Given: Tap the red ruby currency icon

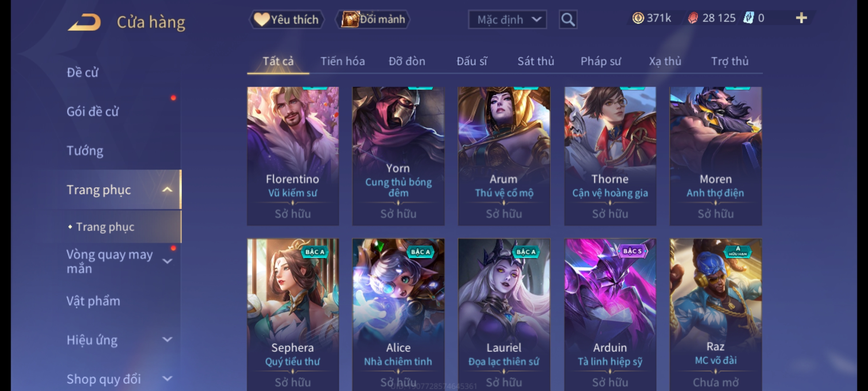Looking at the screenshot, I should (693, 18).
